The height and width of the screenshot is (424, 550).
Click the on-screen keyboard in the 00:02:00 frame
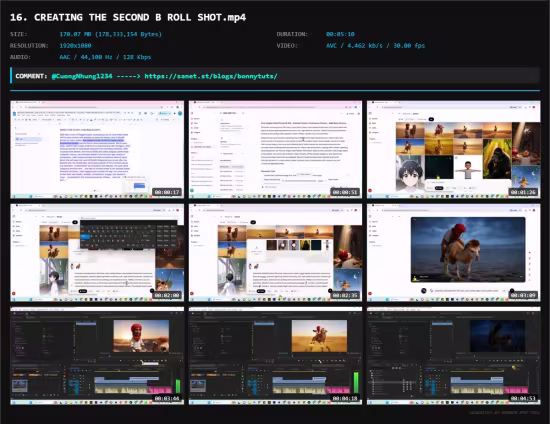point(129,235)
